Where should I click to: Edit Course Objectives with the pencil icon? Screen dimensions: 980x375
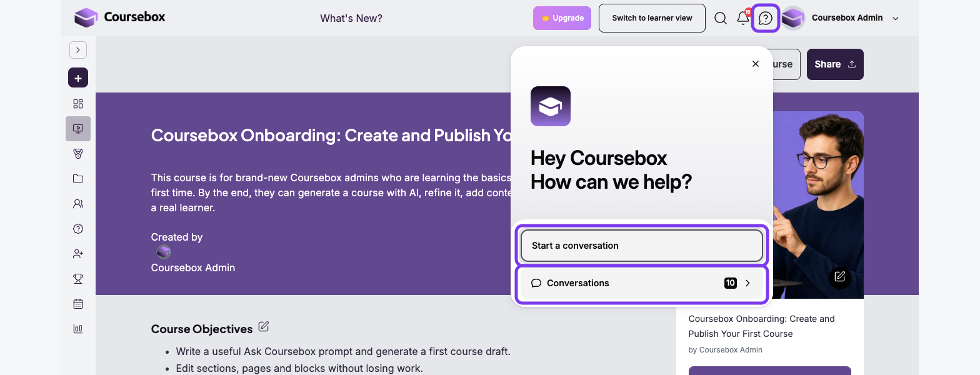tap(264, 327)
